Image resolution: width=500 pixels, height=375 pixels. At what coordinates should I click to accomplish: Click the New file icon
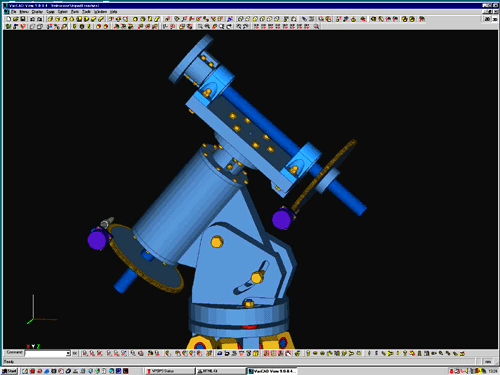tap(9, 19)
